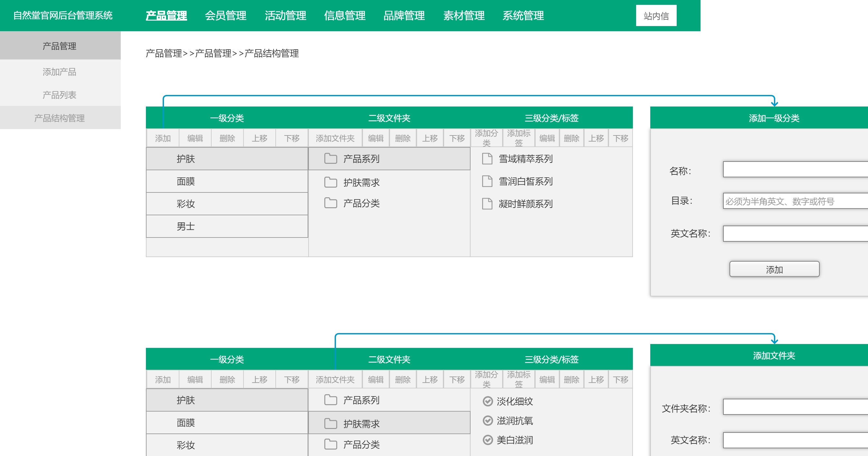
Task: Click the 产品结构管理 breadcrumb text
Action: pos(272,53)
